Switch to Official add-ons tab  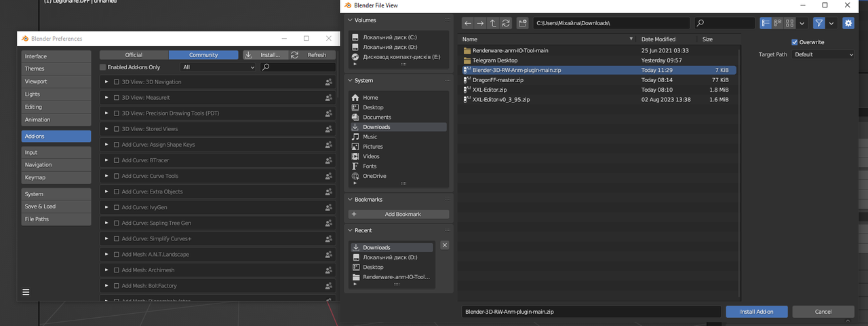pyautogui.click(x=134, y=55)
